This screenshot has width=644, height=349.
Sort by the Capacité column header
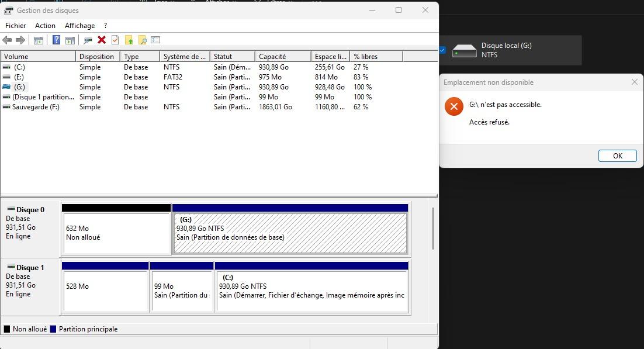click(283, 56)
